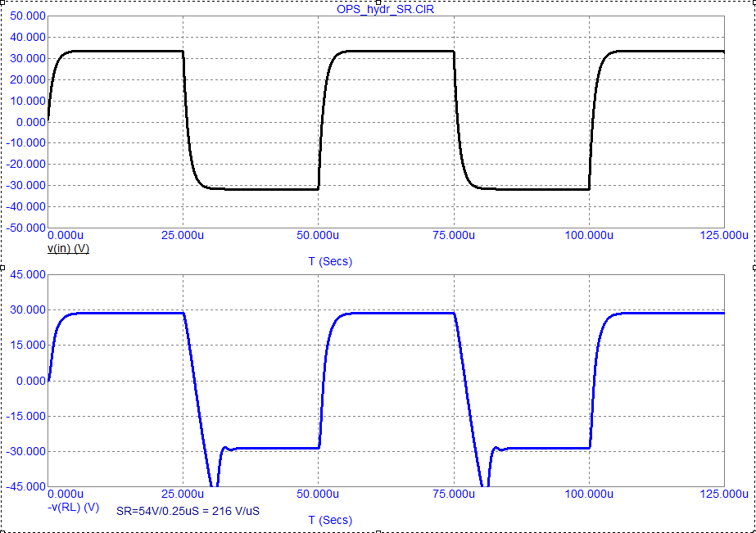The height and width of the screenshot is (533, 756).
Task: Click the left-middle selection handle of the plot frame
Action: [x=2, y=268]
